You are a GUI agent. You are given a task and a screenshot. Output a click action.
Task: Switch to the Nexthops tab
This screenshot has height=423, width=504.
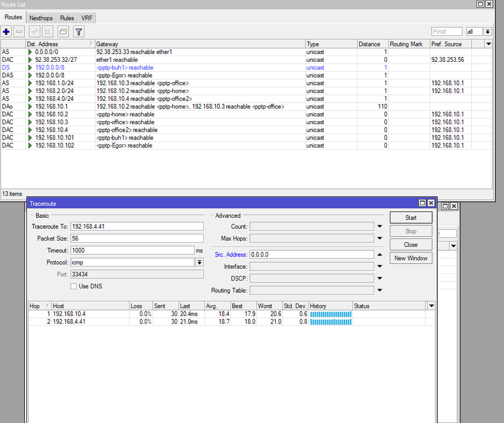pos(41,18)
